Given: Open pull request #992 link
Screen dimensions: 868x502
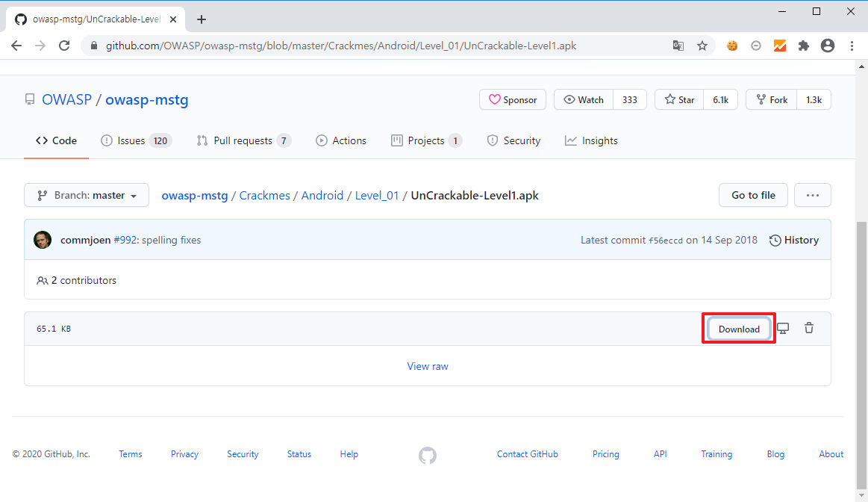Looking at the screenshot, I should [x=125, y=240].
